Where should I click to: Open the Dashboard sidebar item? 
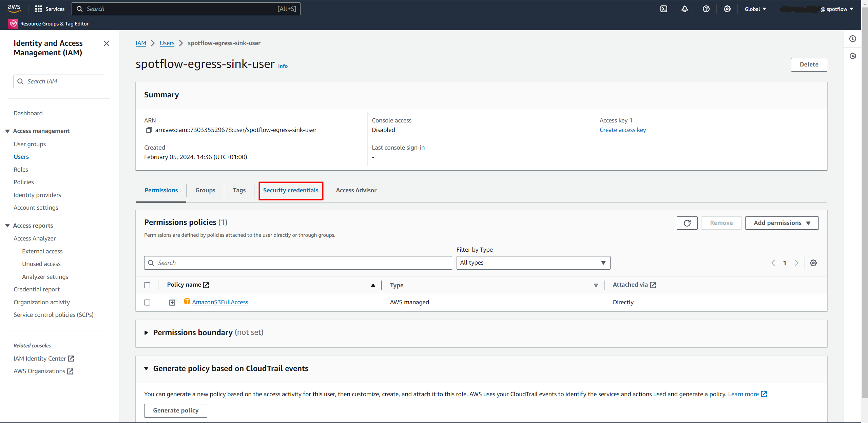pos(28,113)
